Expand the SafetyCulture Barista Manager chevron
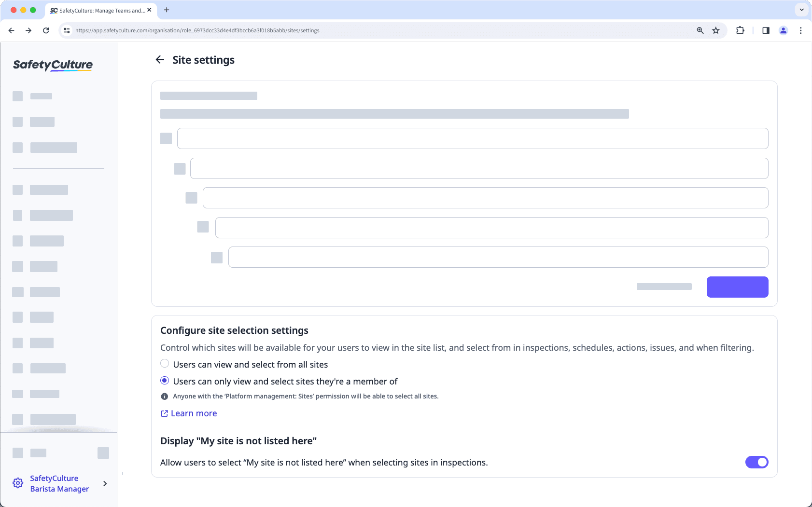This screenshot has width=812, height=507. [105, 483]
